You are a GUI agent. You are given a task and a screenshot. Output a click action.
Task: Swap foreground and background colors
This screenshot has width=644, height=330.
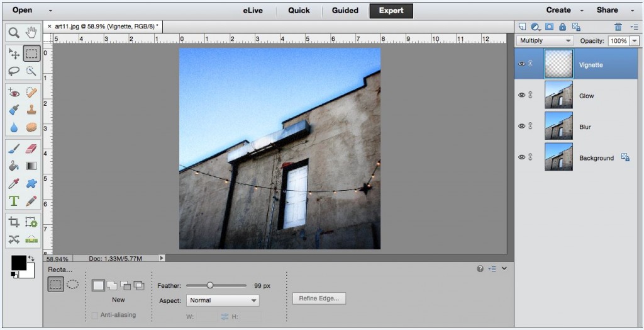coord(31,258)
